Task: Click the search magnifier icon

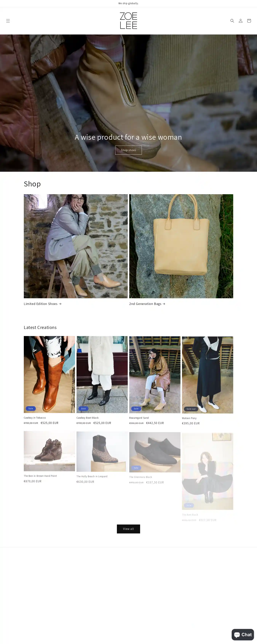Action: tap(232, 21)
